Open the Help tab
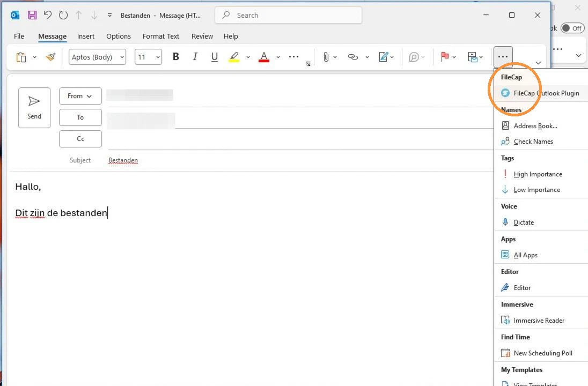 (231, 36)
